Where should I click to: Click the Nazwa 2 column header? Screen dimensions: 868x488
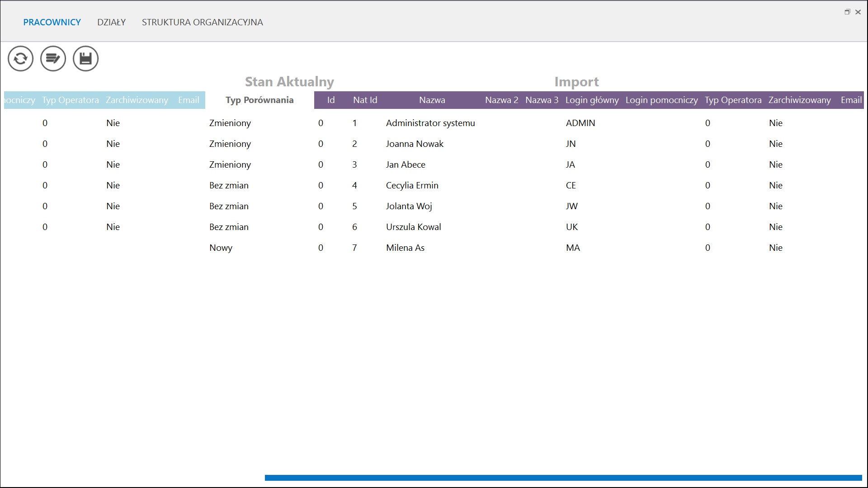(x=501, y=100)
